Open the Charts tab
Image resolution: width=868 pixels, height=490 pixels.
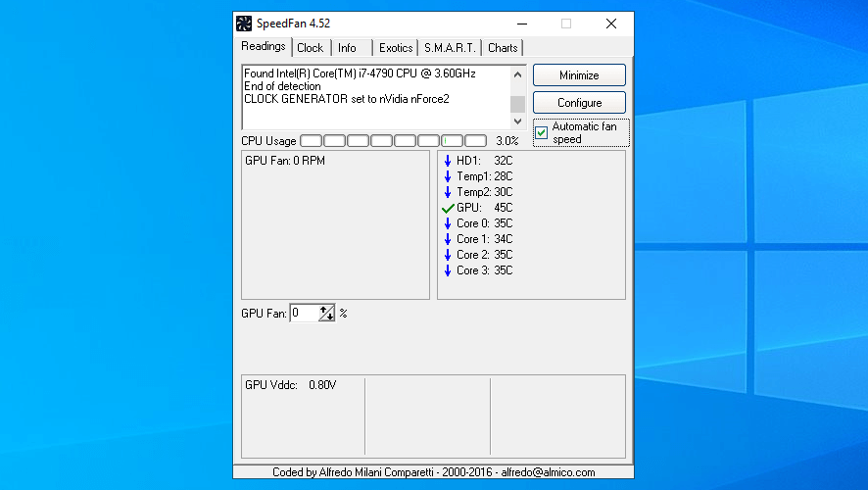tap(503, 48)
